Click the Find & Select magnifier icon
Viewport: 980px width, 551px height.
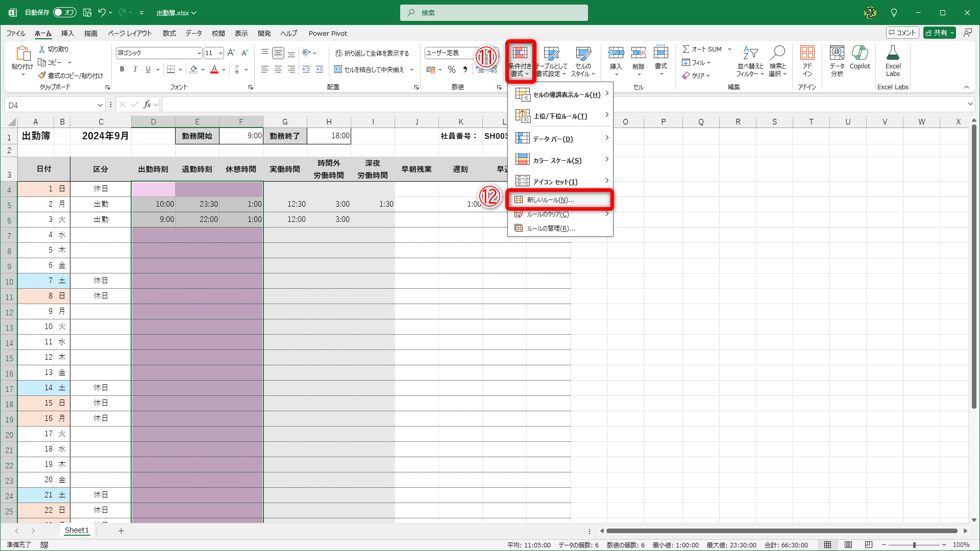(x=778, y=53)
